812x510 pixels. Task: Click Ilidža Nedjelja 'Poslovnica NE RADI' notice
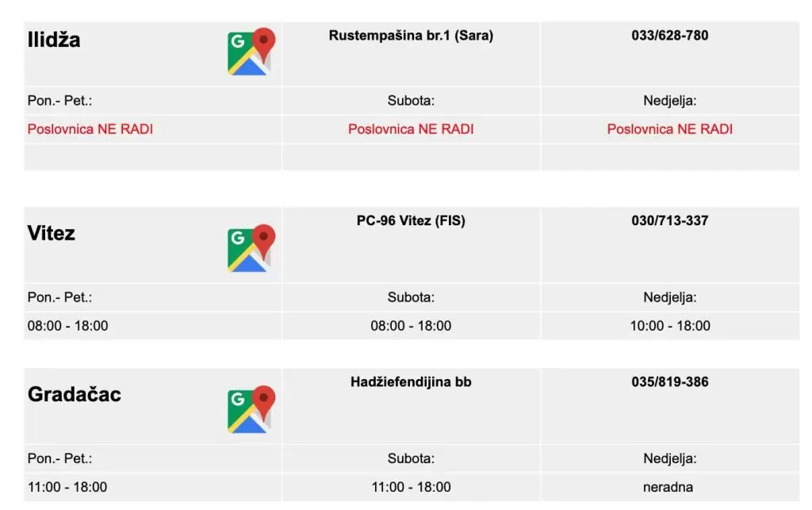(670, 128)
